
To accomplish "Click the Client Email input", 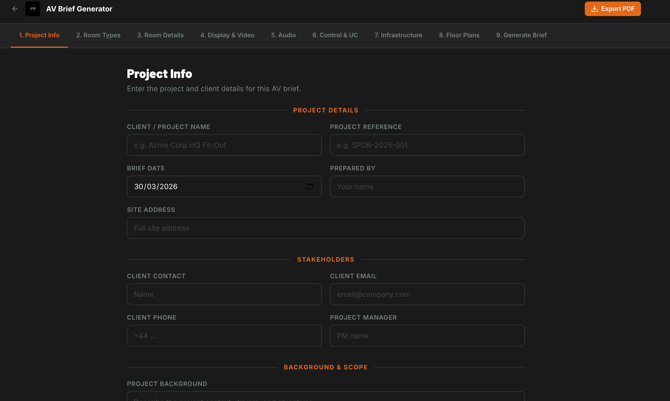I will pos(427,294).
